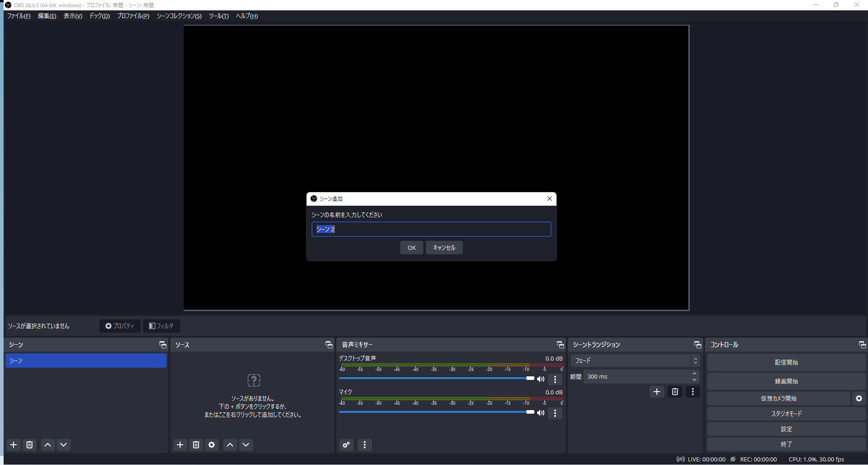868x465 pixels.
Task: Open advanced audio properties gears icon
Action: click(346, 445)
